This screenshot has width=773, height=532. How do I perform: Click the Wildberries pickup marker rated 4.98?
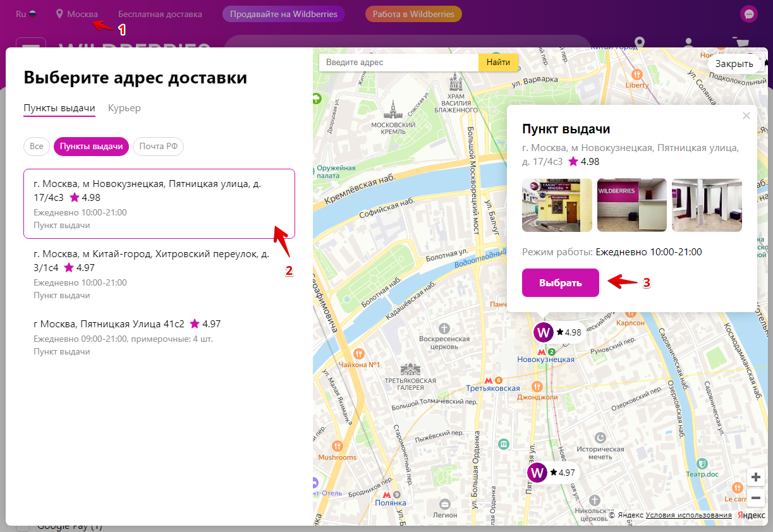pyautogui.click(x=544, y=332)
